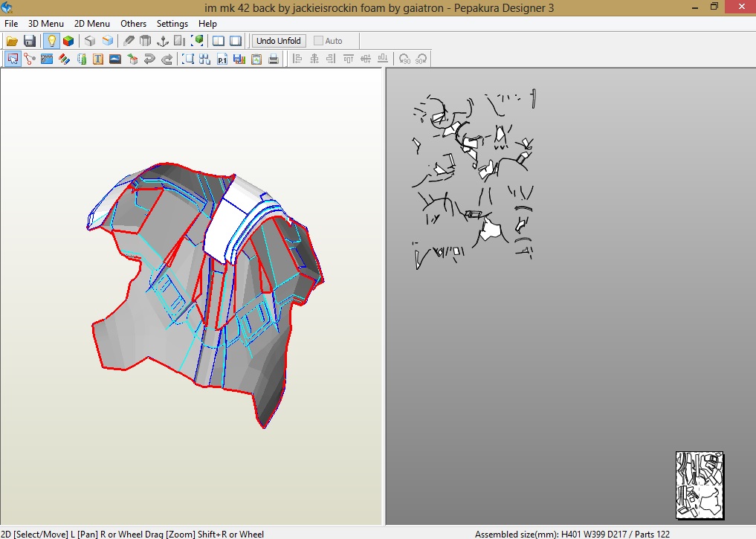Click the P.1 page number icon

tap(222, 59)
